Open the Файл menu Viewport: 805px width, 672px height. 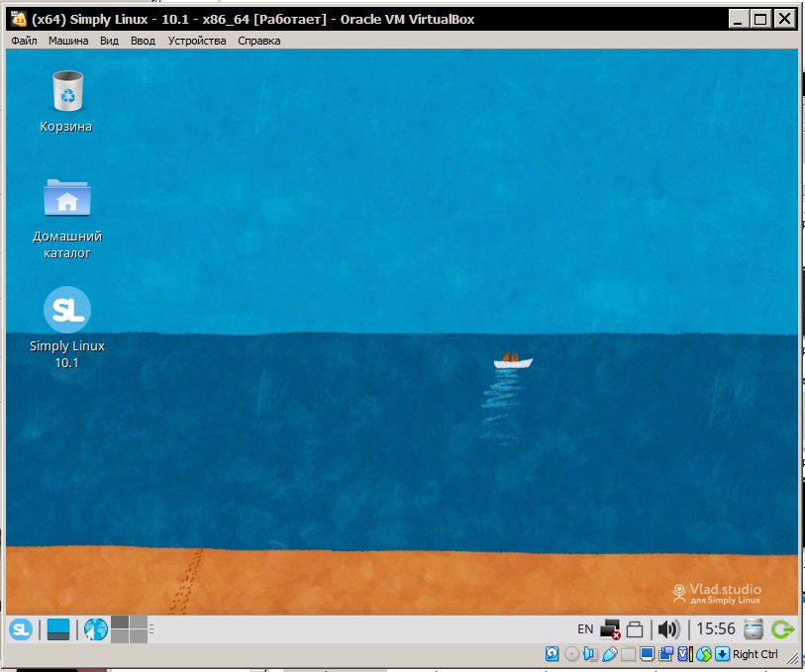[x=24, y=41]
